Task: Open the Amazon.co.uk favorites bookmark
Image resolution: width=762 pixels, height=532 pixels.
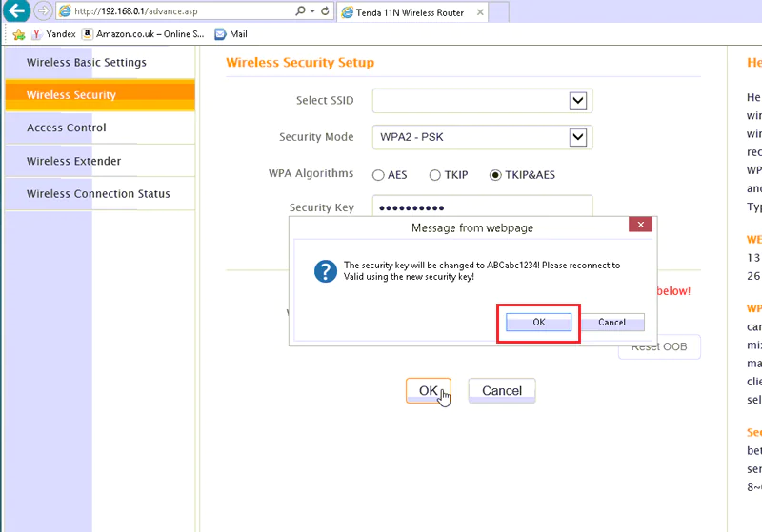Action: click(x=143, y=34)
